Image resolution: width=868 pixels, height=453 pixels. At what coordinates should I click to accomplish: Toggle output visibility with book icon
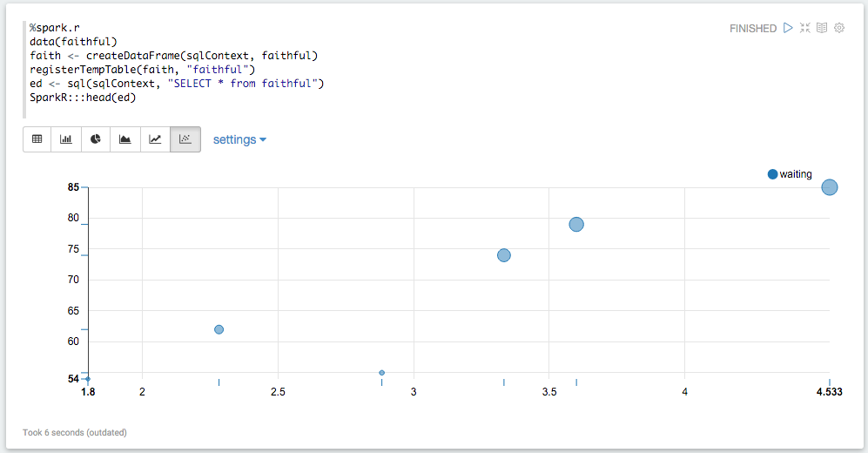coord(822,28)
